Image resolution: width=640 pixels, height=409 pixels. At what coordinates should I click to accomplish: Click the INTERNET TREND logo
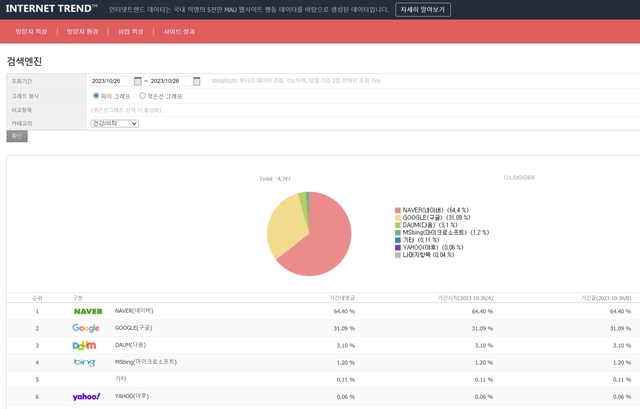pos(51,9)
